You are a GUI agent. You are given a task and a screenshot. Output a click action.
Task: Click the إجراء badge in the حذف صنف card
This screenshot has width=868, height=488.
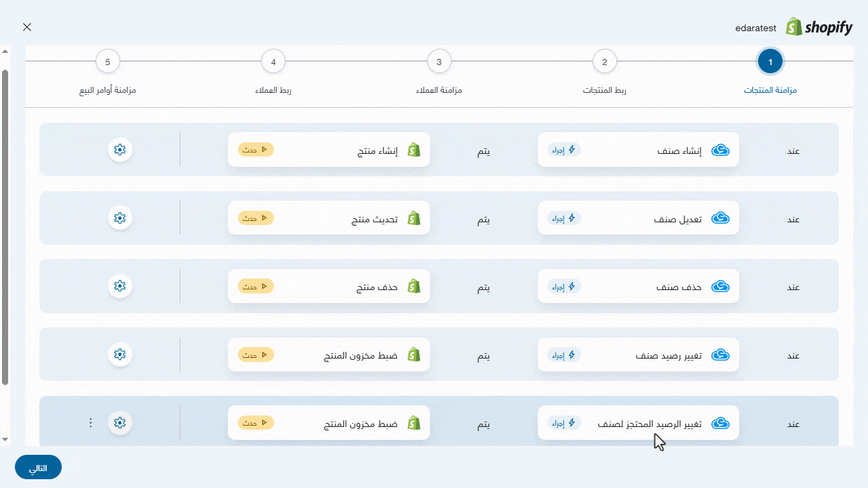point(564,287)
